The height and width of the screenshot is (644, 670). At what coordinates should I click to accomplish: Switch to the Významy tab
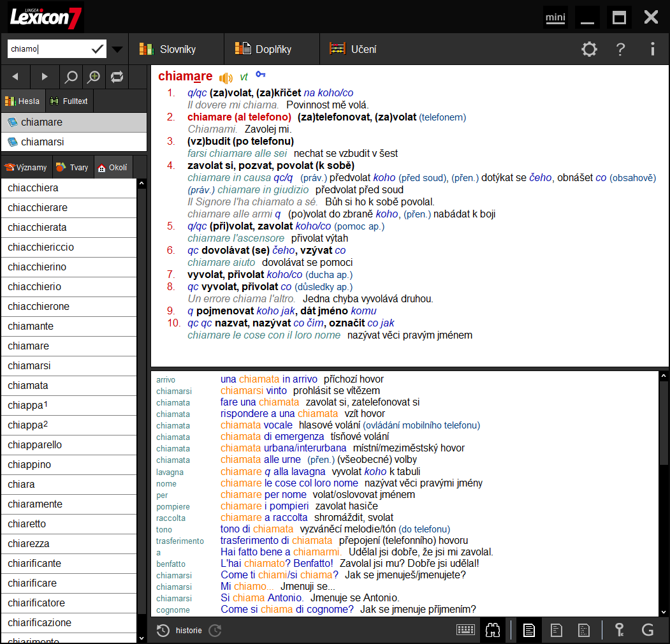tap(26, 168)
